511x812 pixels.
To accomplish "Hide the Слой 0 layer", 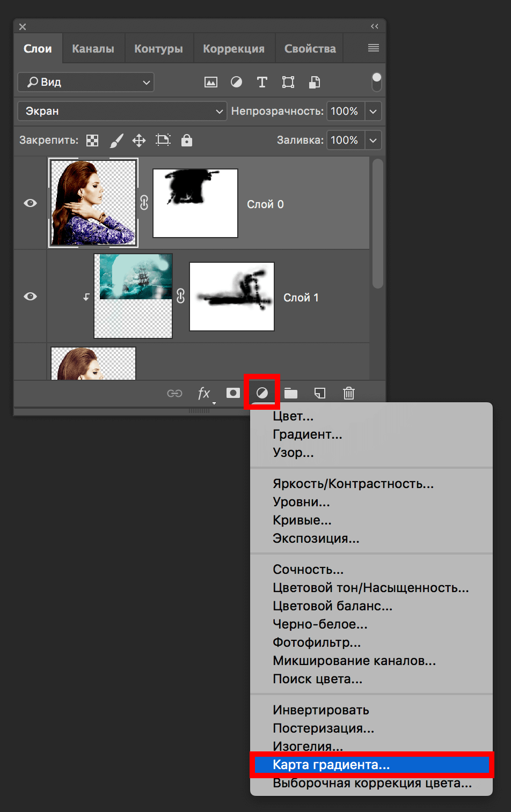I will point(31,203).
